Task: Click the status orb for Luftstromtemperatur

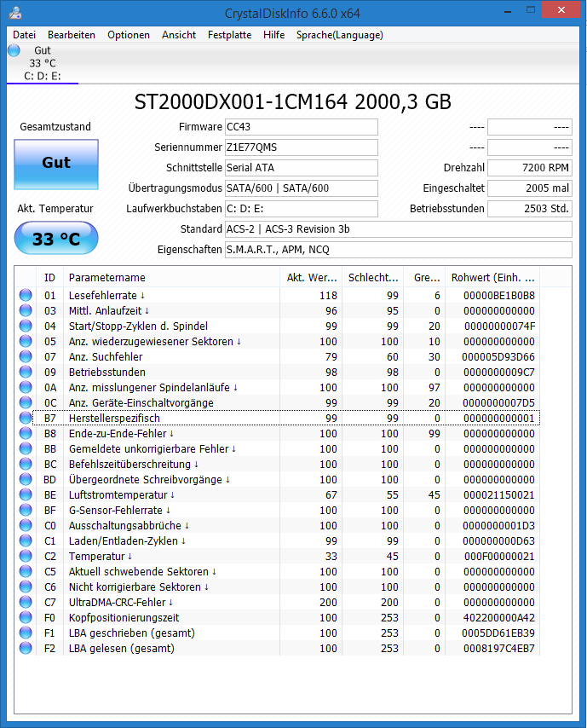Action: point(26,494)
